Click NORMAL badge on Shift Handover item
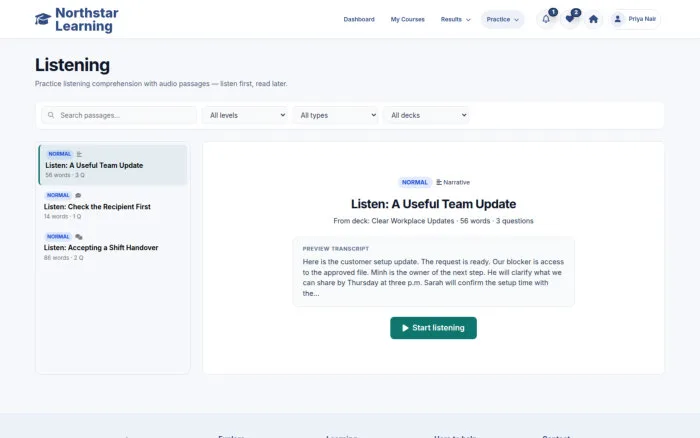The height and width of the screenshot is (438, 700). pyautogui.click(x=58, y=237)
